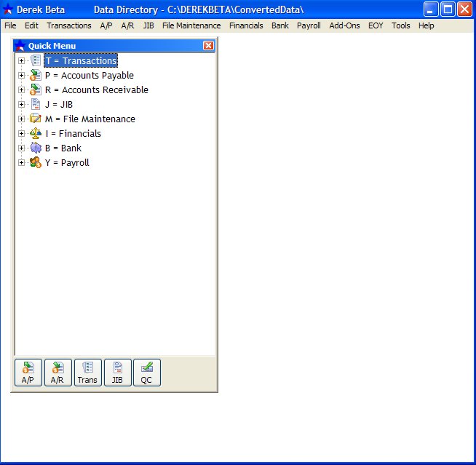Expand the B = Bank node
476x465 pixels.
(21, 148)
